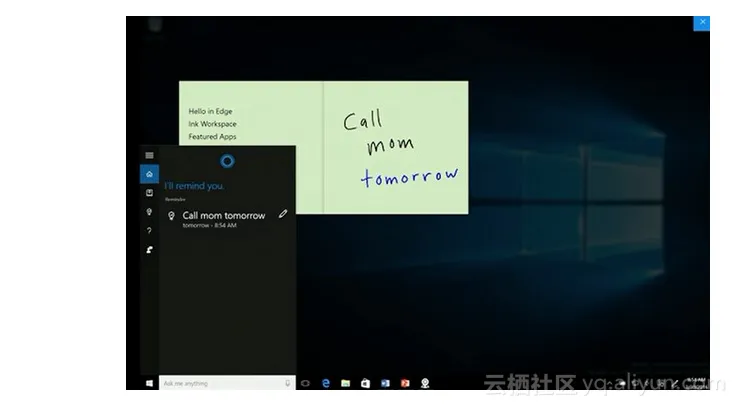Open Task View from taskbar
The height and width of the screenshot is (407, 737).
coord(305,383)
